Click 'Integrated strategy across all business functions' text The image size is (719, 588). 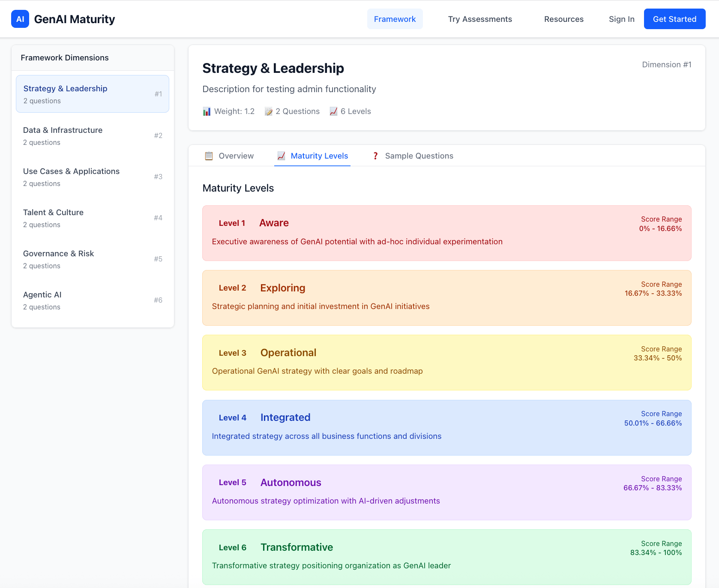[327, 436]
